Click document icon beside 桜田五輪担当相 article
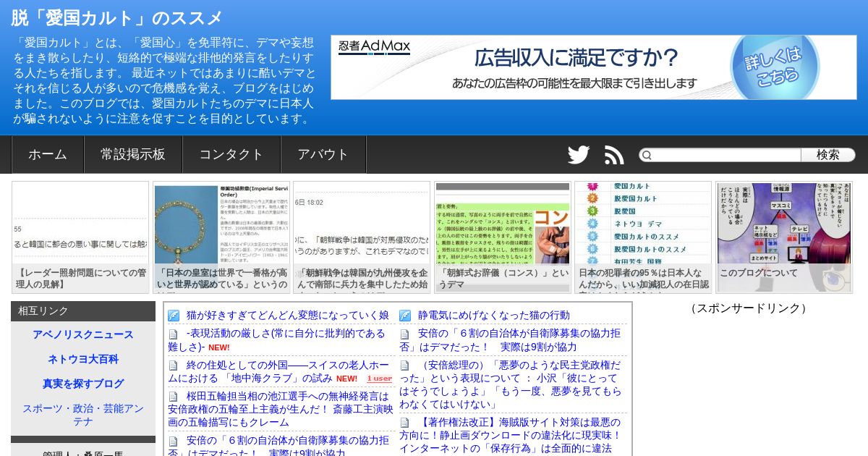Image resolution: width=868 pixels, height=456 pixels. click(x=174, y=397)
